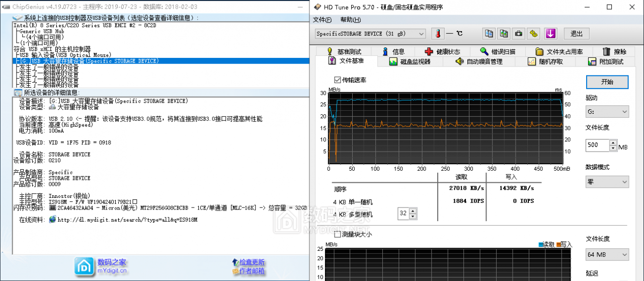Open the 擦除 tab with trash icon
Image resolution: width=644 pixels, height=281 pixels.
coord(614,51)
